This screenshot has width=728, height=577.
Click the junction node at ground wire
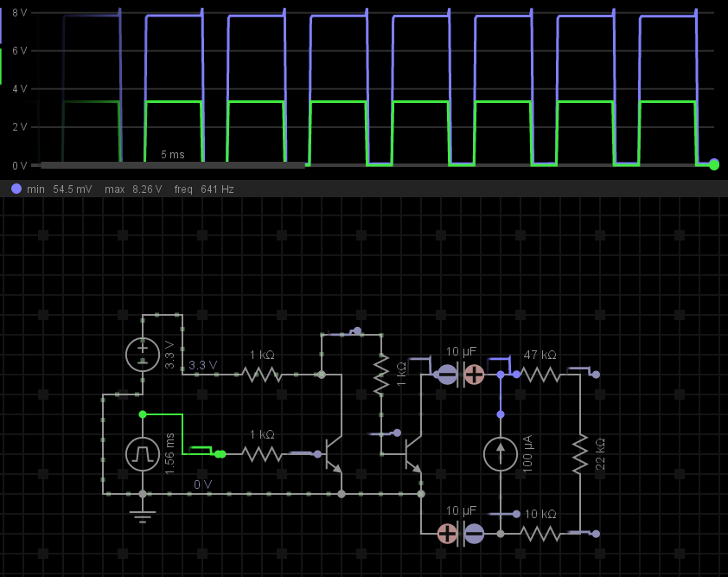pyautogui.click(x=143, y=494)
